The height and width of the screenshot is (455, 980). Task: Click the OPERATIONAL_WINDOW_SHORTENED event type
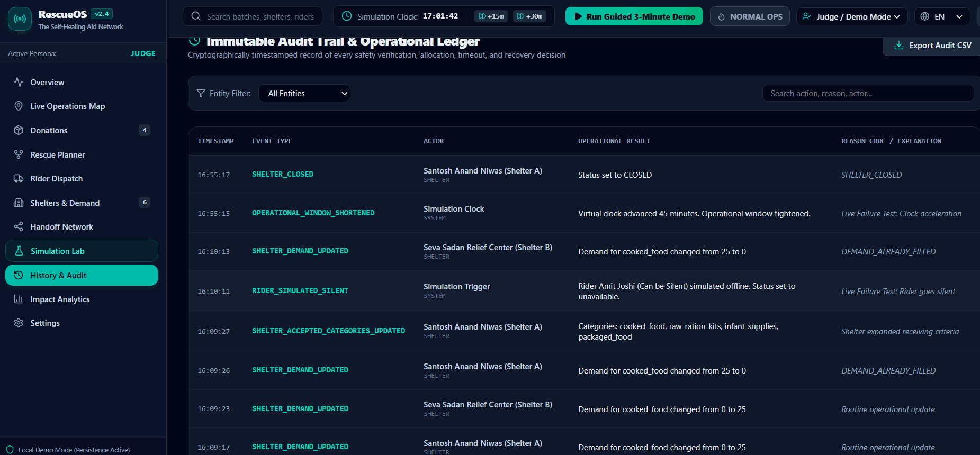313,213
